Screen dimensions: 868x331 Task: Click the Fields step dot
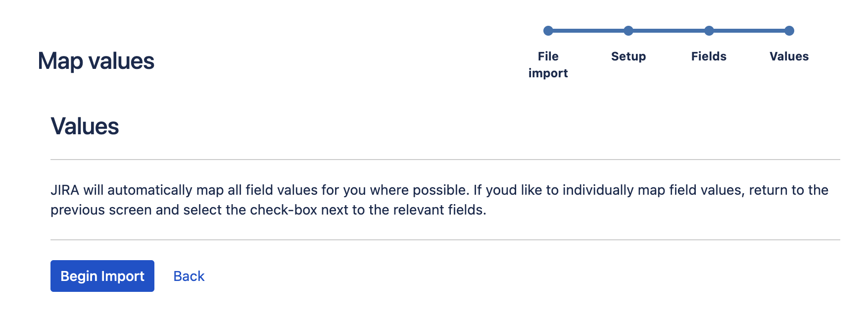click(x=709, y=31)
